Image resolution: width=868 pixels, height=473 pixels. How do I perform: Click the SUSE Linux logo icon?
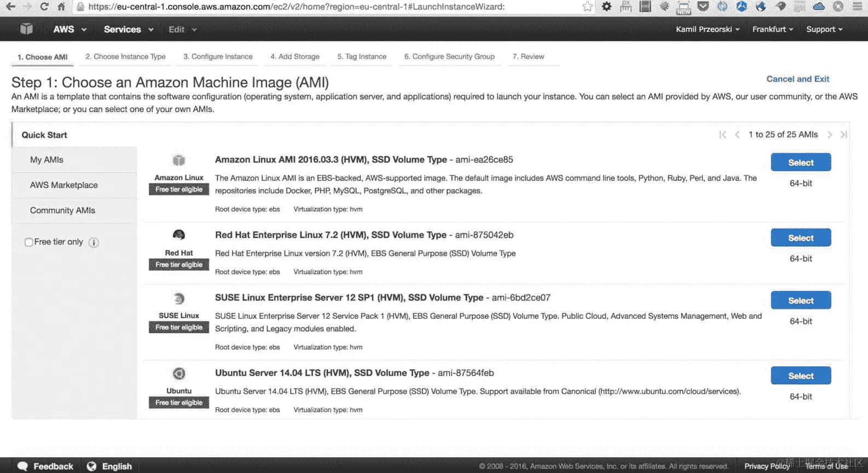coord(179,299)
